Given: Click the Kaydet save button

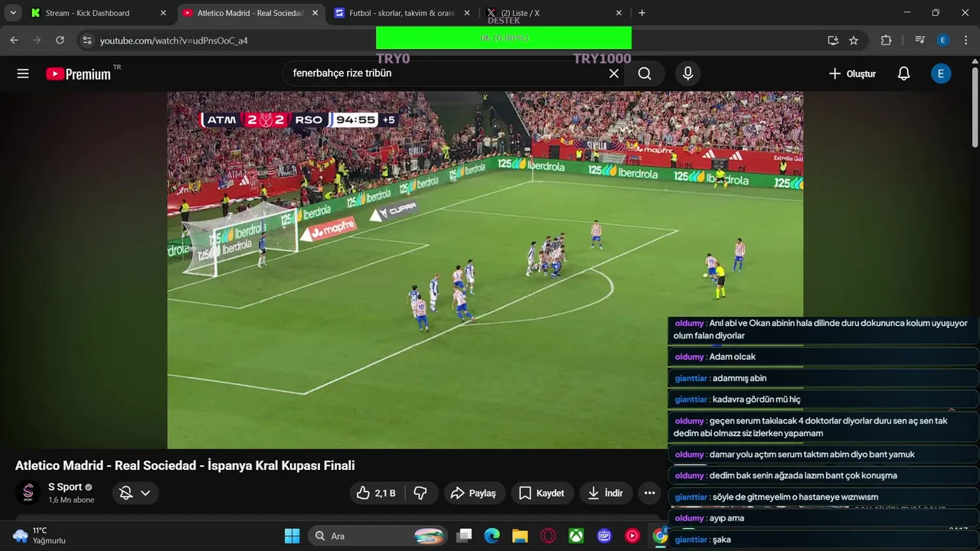Looking at the screenshot, I should click(x=541, y=494).
